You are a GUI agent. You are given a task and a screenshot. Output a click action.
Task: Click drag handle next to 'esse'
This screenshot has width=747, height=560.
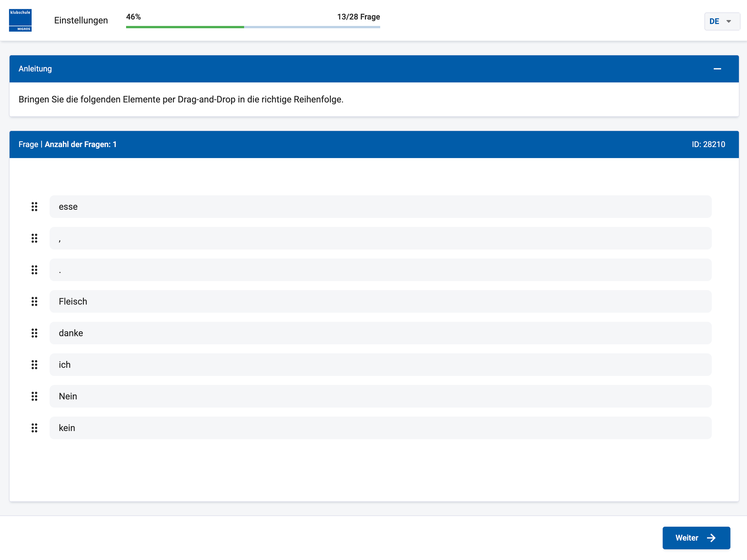click(34, 206)
